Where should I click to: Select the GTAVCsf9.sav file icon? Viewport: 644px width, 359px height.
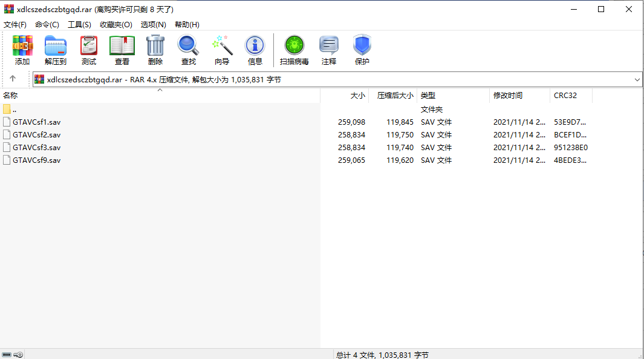(7, 160)
